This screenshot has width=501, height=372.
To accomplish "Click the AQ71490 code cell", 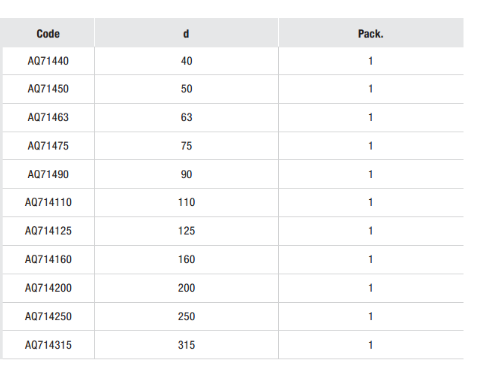I will pos(48,174).
